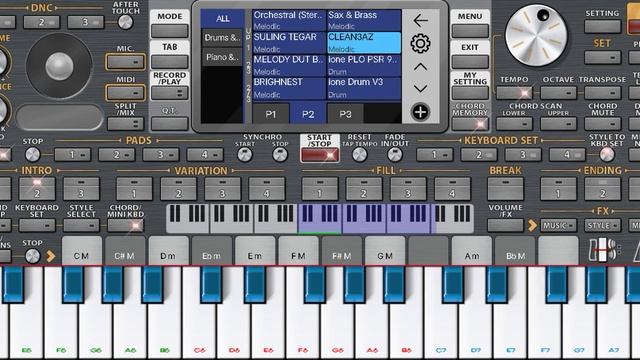Choose Orchestral (Ster.. sound

289,20
